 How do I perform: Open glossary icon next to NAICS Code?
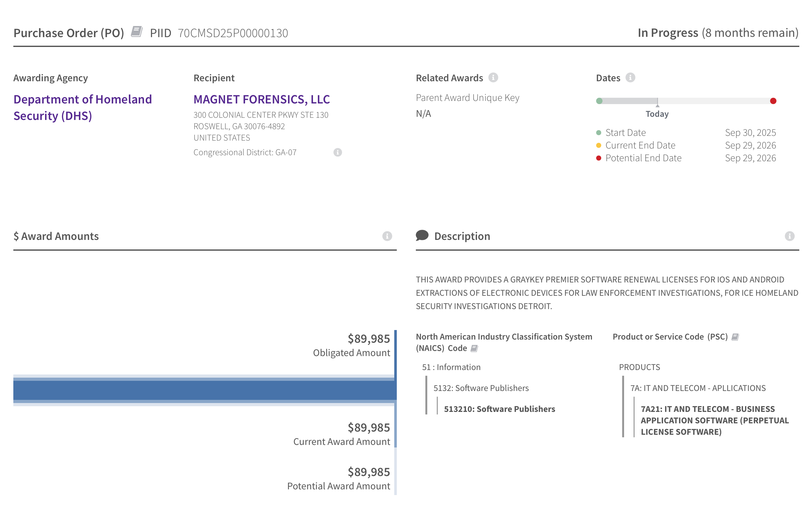(474, 348)
